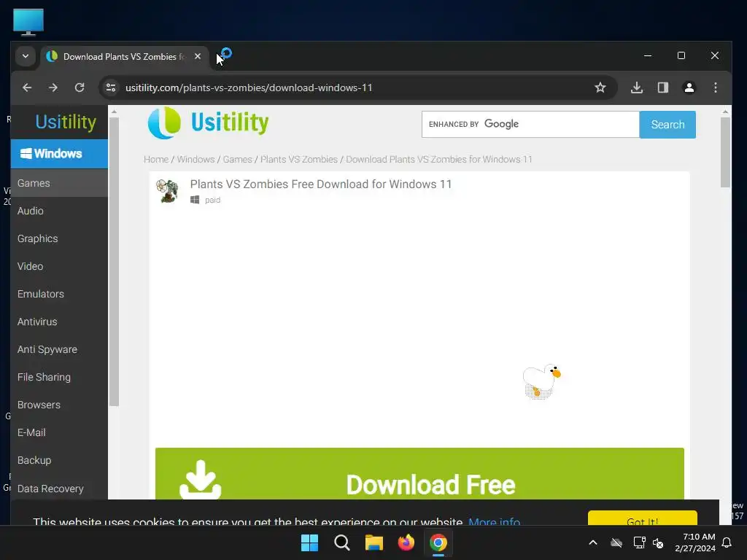The width and height of the screenshot is (747, 560).
Task: Click the OneDrive tray icon
Action: click(x=616, y=542)
